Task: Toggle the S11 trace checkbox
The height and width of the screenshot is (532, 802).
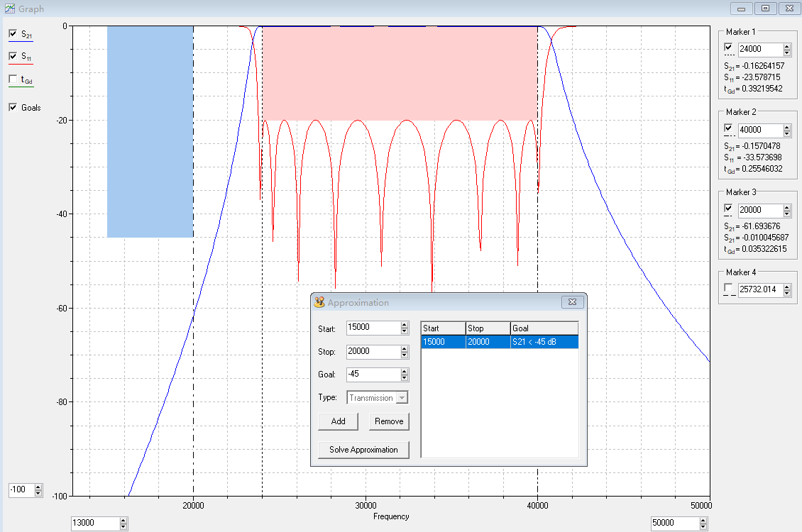Action: click(13, 56)
